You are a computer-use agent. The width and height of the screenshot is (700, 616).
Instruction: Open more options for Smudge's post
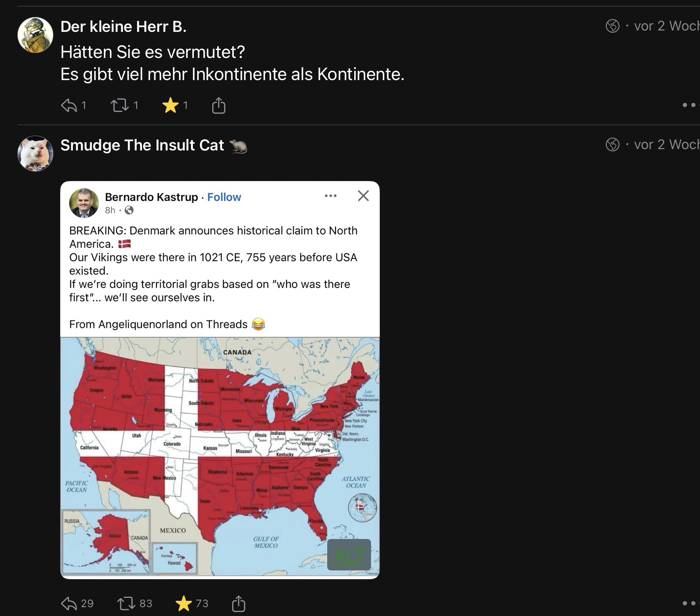[x=689, y=603]
